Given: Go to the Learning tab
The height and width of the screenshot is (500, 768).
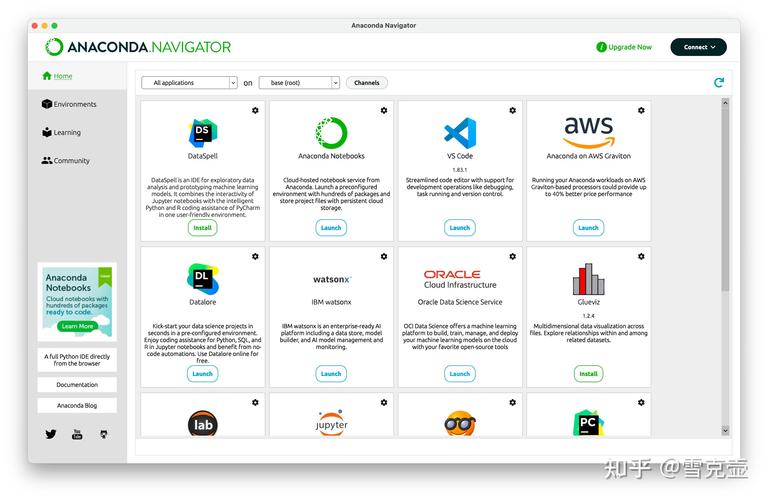Looking at the screenshot, I should tap(67, 132).
